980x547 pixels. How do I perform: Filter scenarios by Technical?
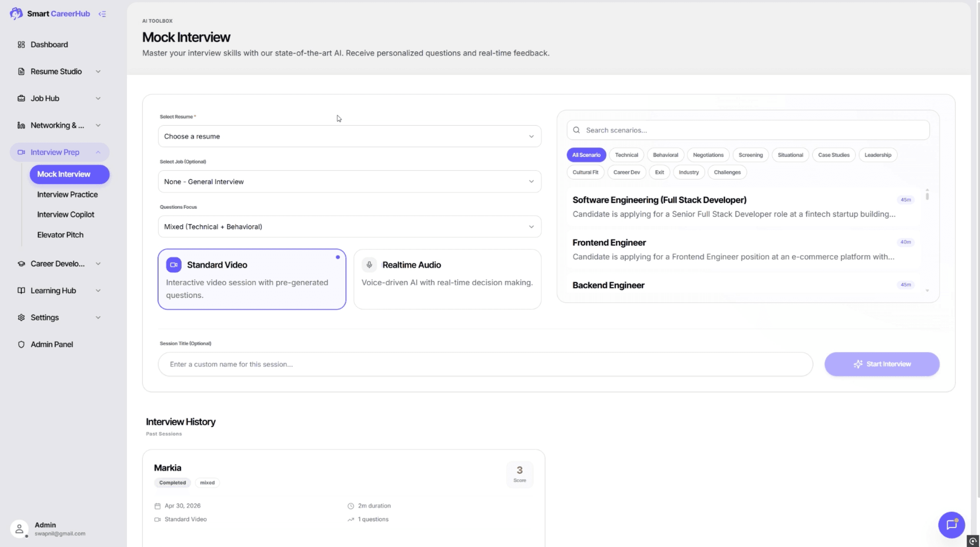point(626,155)
